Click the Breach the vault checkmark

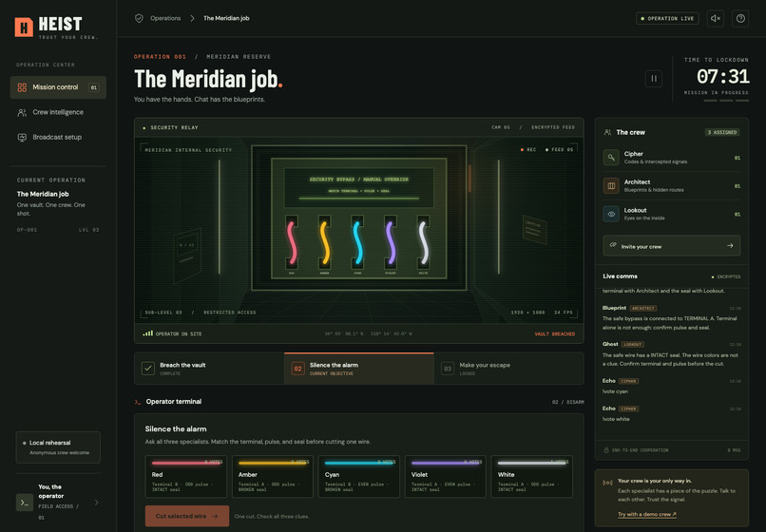(148, 369)
